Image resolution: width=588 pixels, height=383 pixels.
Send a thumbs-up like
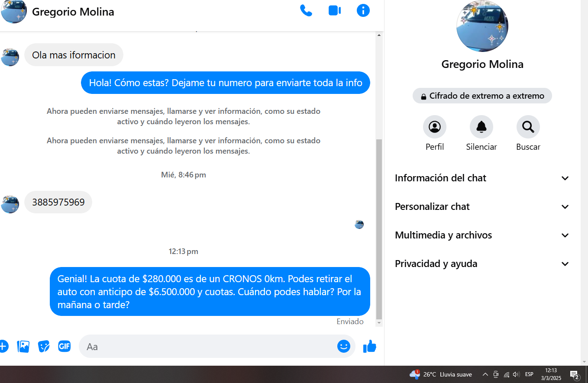point(369,346)
